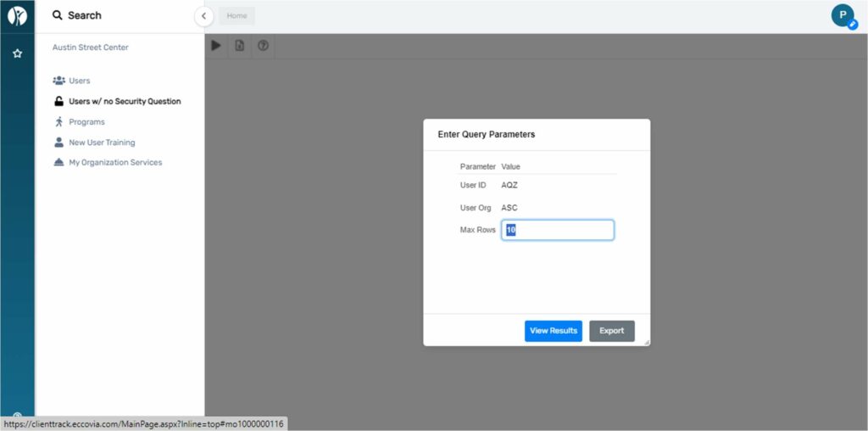Click the Max Rows input field
Screen dimensions: 868x431
pos(558,230)
